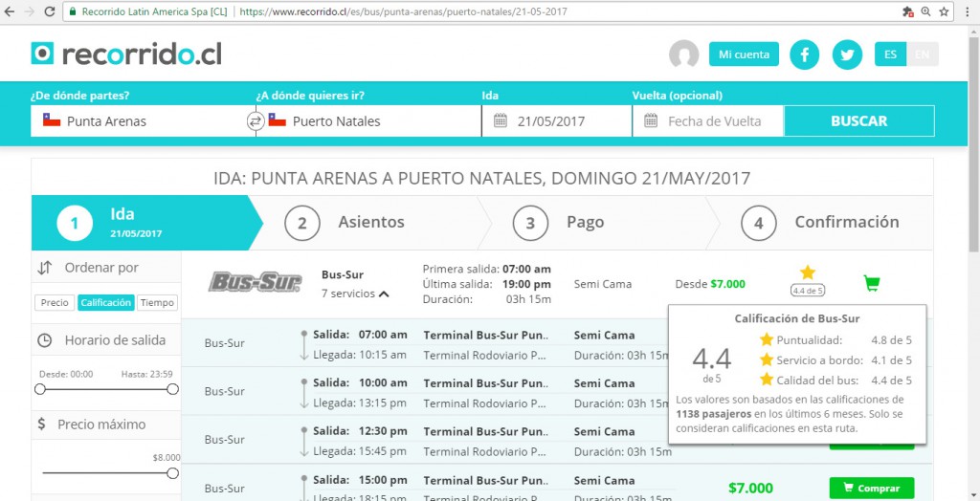
Task: Open the Fecha de Vuelta date picker
Action: [708, 120]
